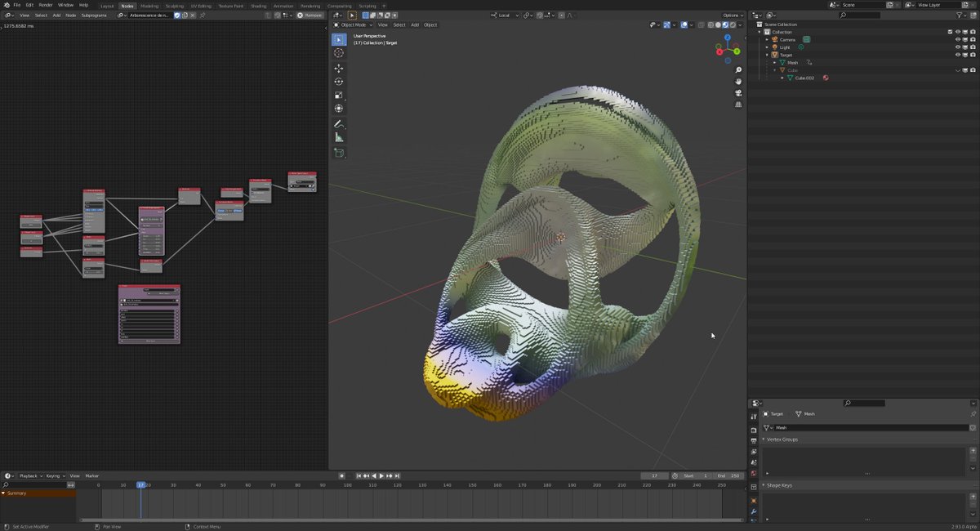This screenshot has width=980, height=531.
Task: Hide the Light object using its eye icon
Action: (x=958, y=47)
